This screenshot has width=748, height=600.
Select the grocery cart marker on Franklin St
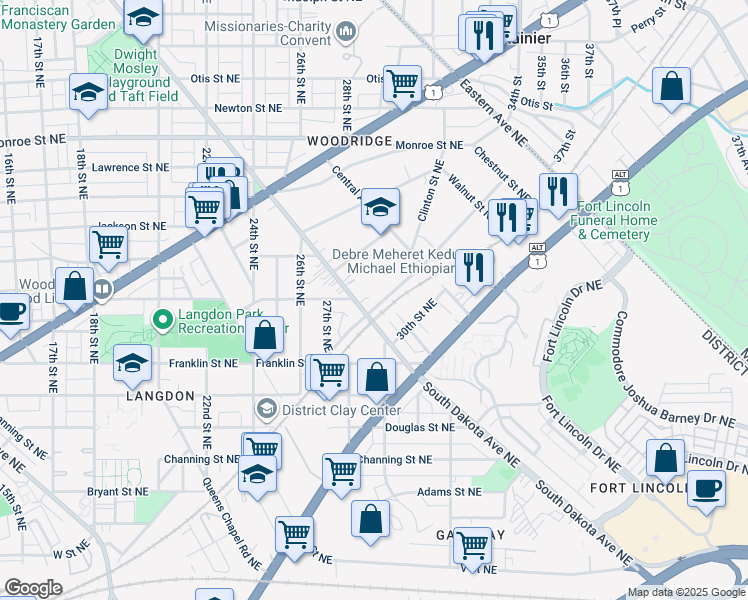pyautogui.click(x=330, y=374)
